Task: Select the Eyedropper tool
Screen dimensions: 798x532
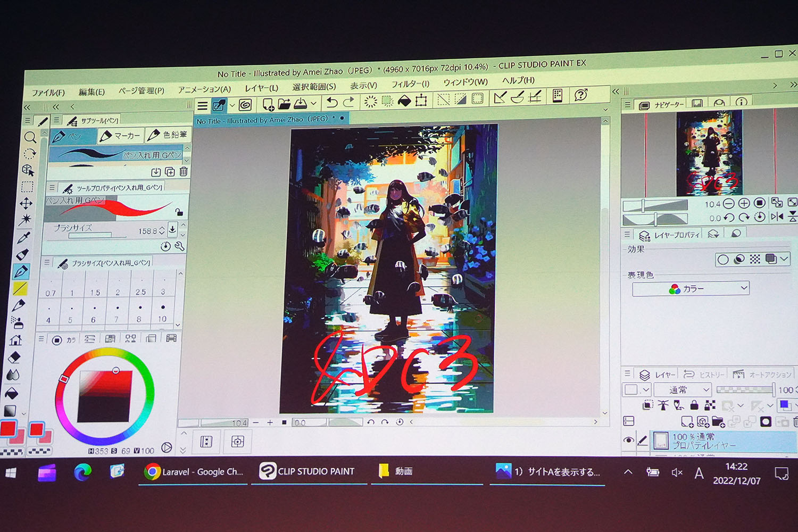Action: (24, 237)
